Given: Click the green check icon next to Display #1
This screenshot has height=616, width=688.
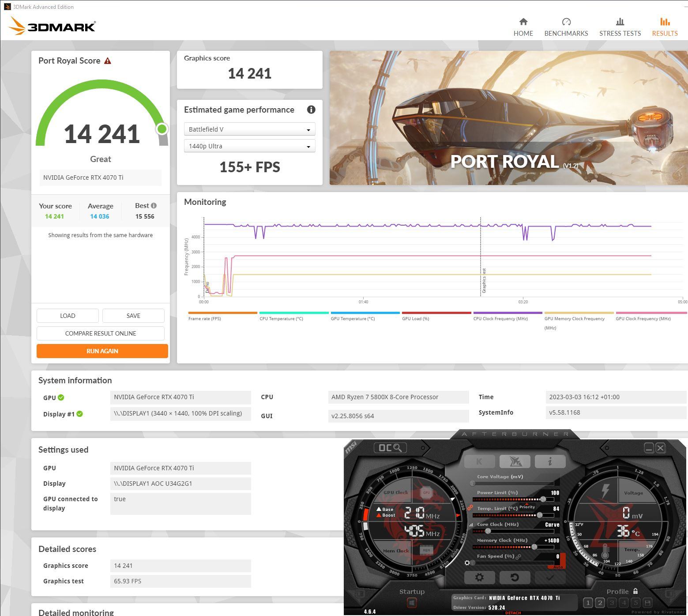Looking at the screenshot, I should (79, 414).
